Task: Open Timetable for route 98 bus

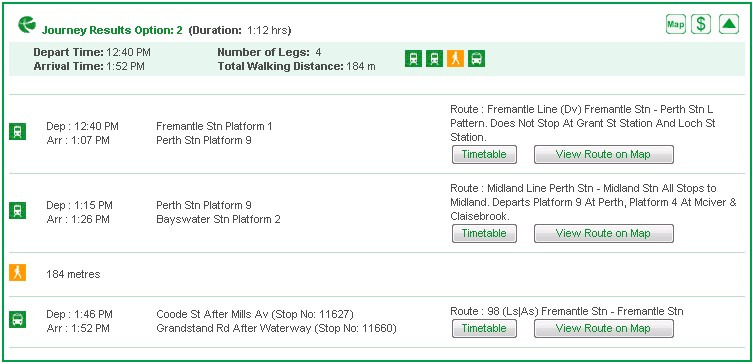Action: tap(484, 328)
